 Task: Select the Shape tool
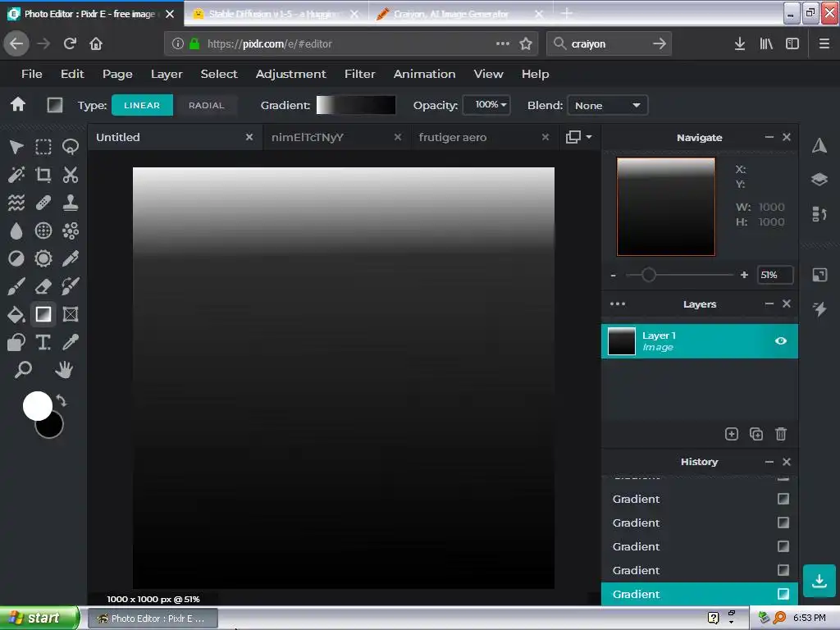(x=16, y=342)
